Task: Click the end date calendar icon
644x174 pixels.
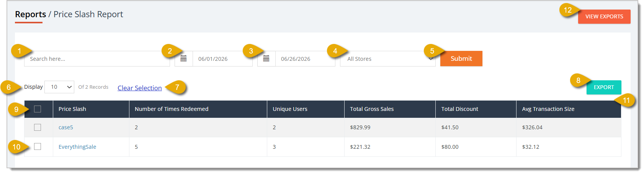Action: coord(266,59)
